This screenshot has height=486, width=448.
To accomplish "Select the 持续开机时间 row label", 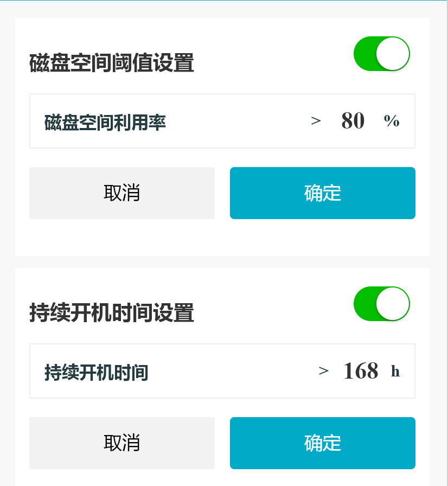I will (97, 373).
